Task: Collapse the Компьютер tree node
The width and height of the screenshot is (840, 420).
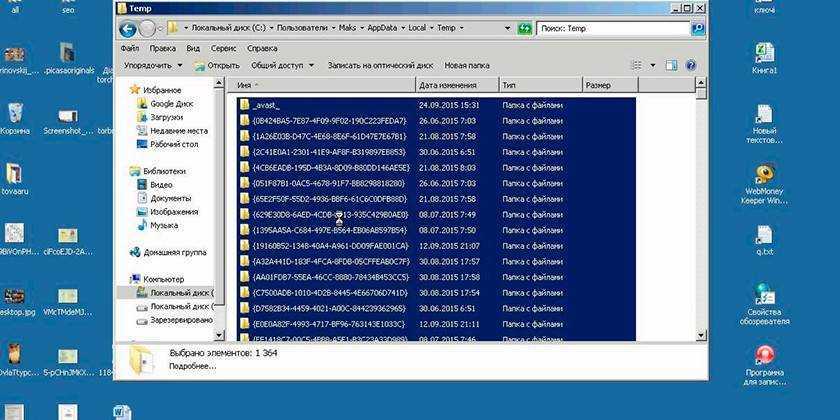Action: click(x=124, y=279)
